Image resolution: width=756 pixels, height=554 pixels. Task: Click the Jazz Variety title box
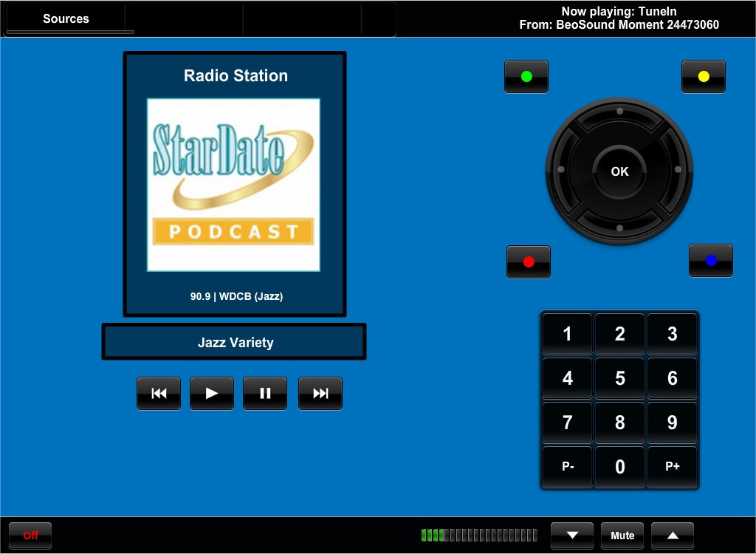click(234, 342)
